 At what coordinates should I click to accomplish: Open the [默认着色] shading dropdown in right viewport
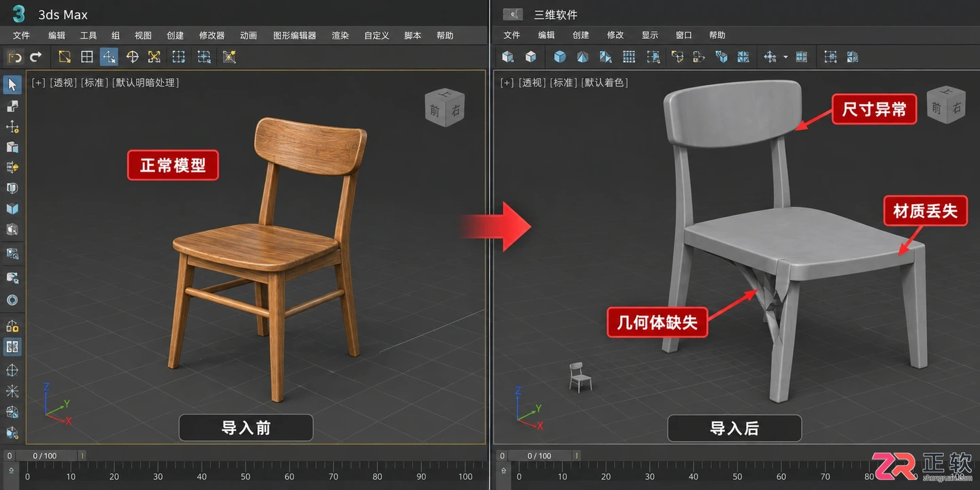pyautogui.click(x=606, y=82)
